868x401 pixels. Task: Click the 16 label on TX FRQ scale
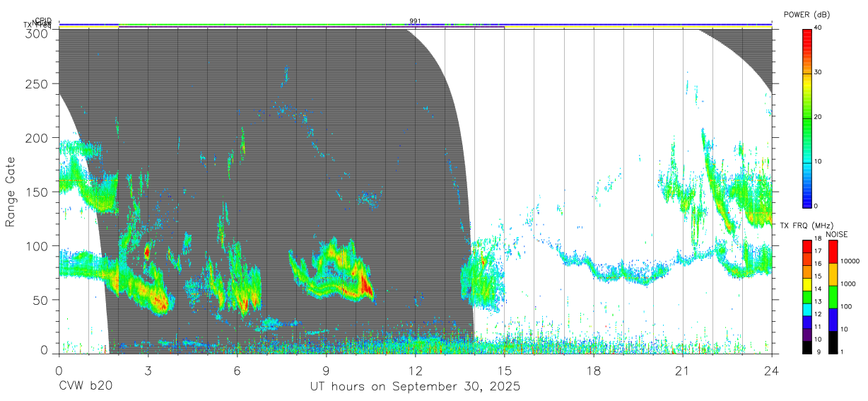point(818,265)
